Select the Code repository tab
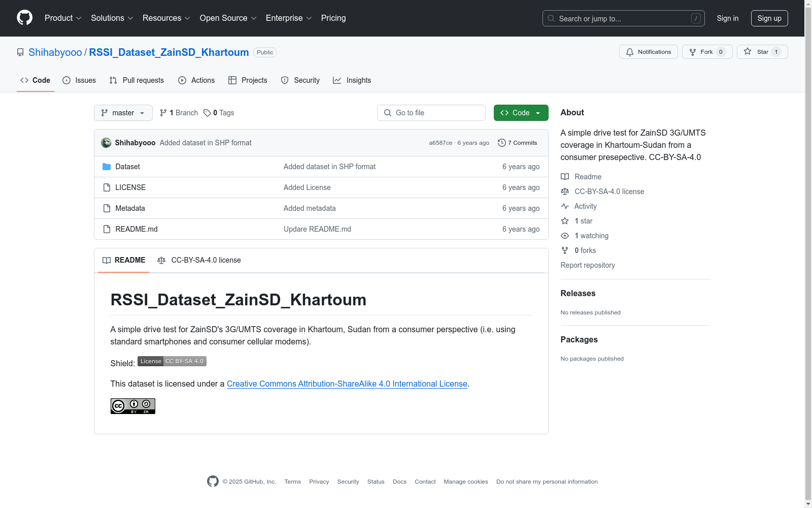Image resolution: width=812 pixels, height=508 pixels. click(36, 80)
